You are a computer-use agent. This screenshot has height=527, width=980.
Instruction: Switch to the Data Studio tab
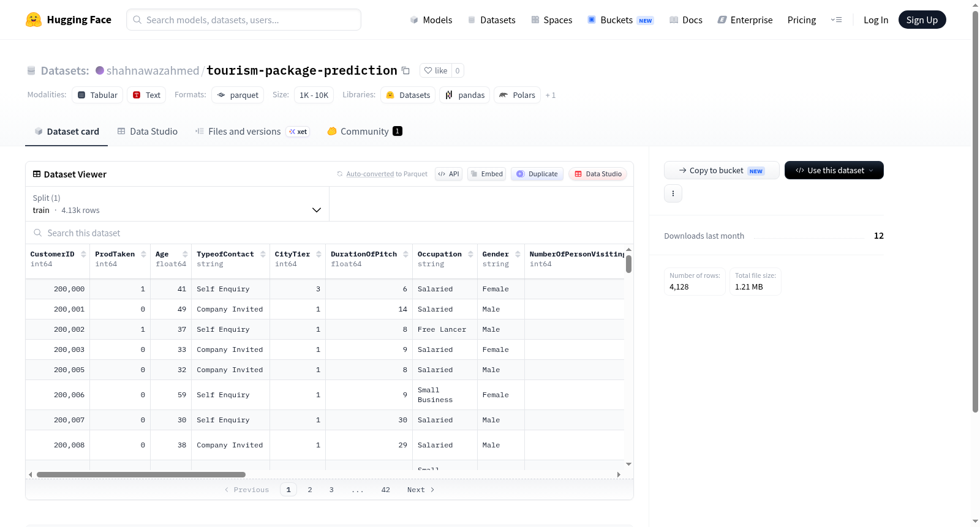148,131
